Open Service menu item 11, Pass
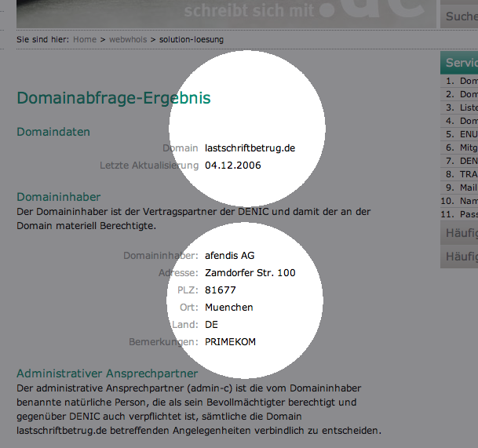This screenshot has width=478, height=448. 459,214
